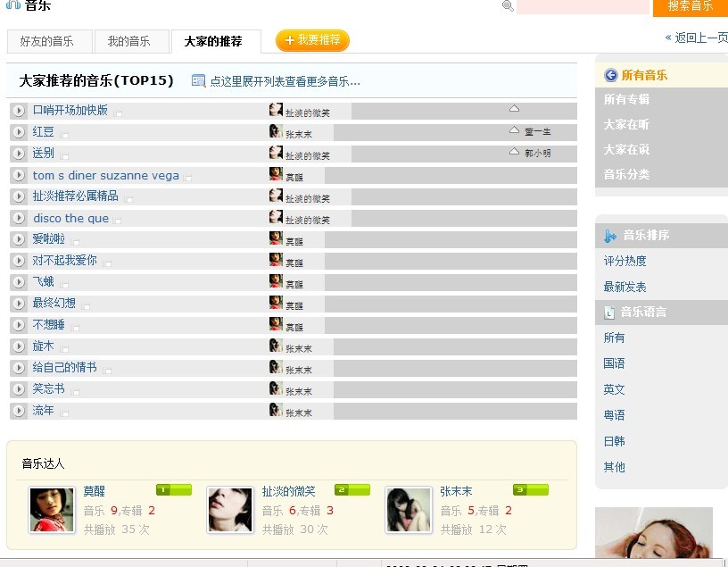This screenshot has height=567, width=728.
Task: Filter language by 粤语
Action: (614, 415)
